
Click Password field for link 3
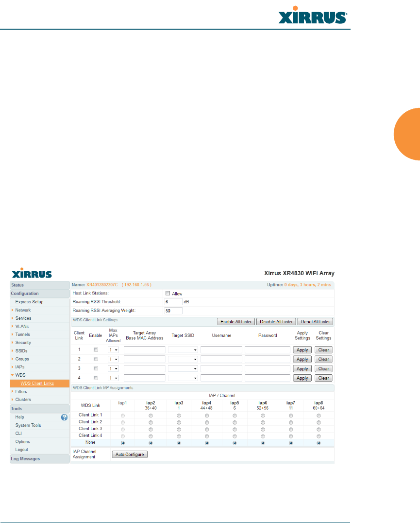click(268, 368)
